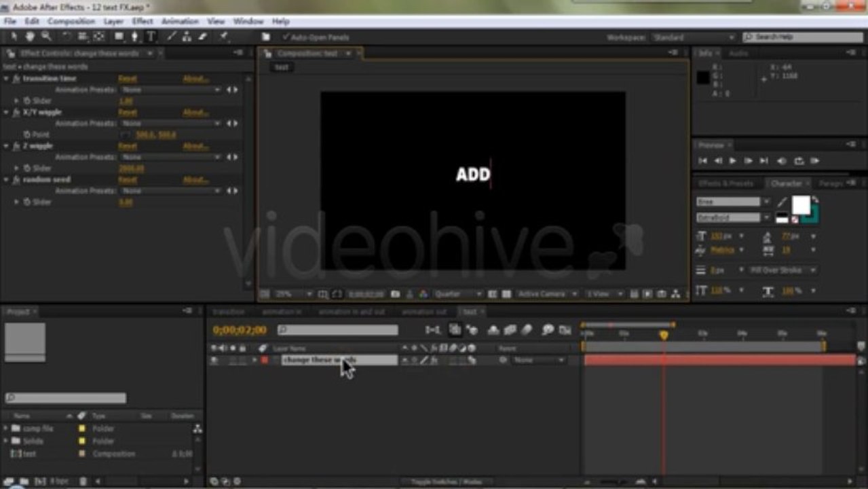The width and height of the screenshot is (868, 489).
Task: Toggle fx switch of random seed effect
Action: [x=16, y=180]
